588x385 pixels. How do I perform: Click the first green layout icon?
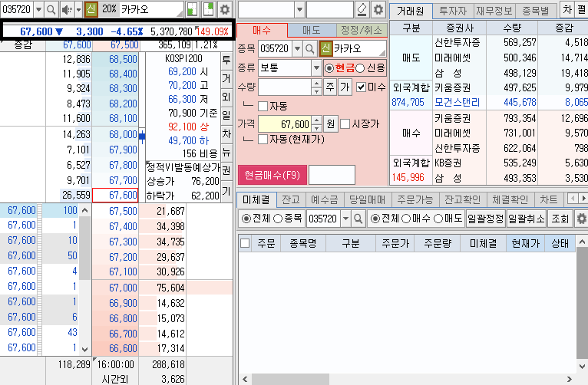(x=193, y=9)
